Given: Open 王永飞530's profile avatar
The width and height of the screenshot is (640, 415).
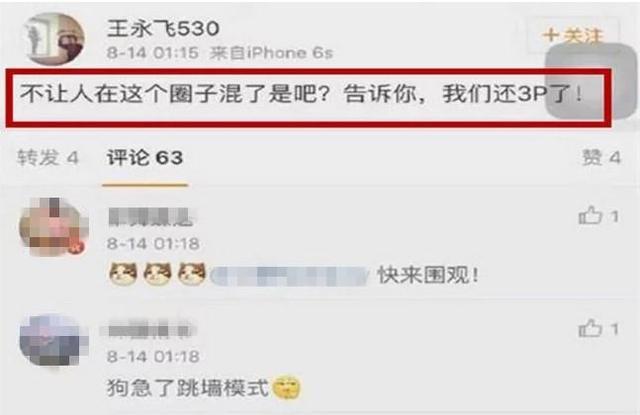Looking at the screenshot, I should [x=55, y=39].
